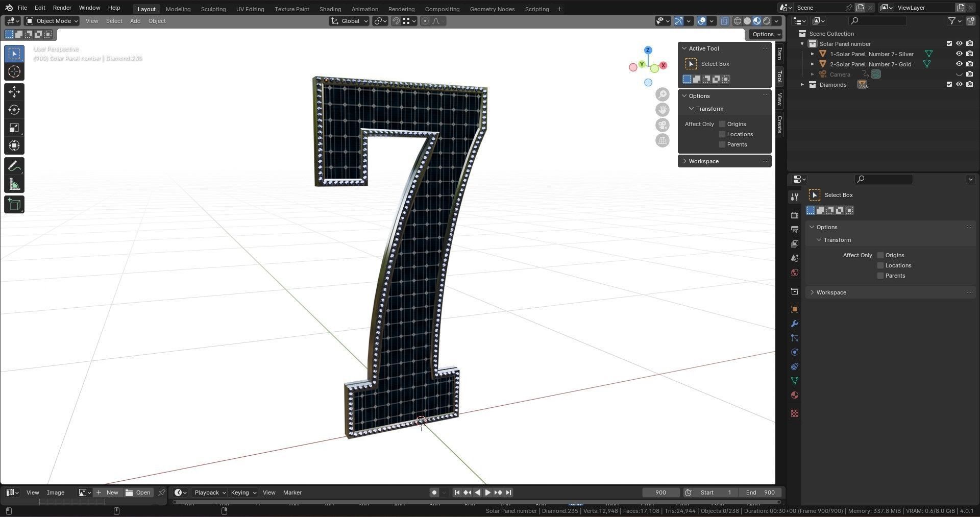This screenshot has width=980, height=517.
Task: Click Open image button
Action: tap(138, 493)
